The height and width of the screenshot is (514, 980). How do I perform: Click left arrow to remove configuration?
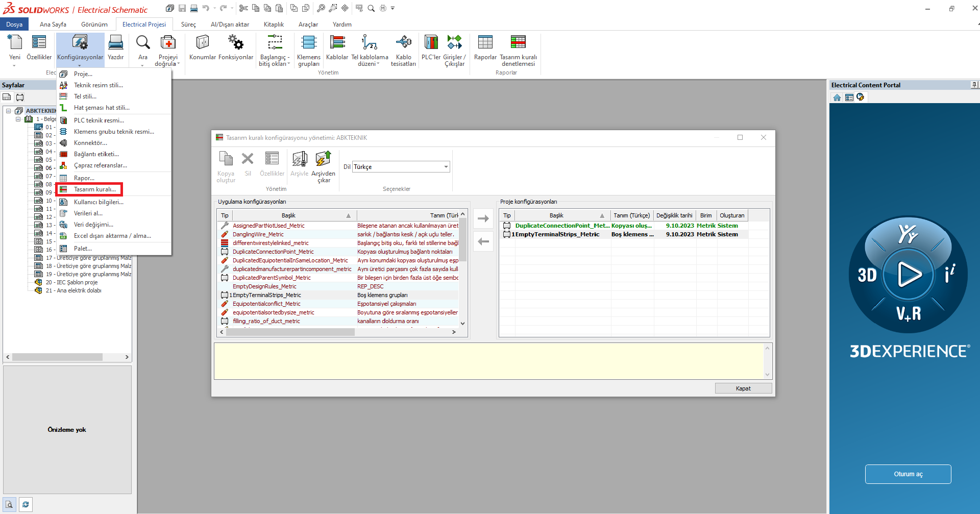point(483,241)
